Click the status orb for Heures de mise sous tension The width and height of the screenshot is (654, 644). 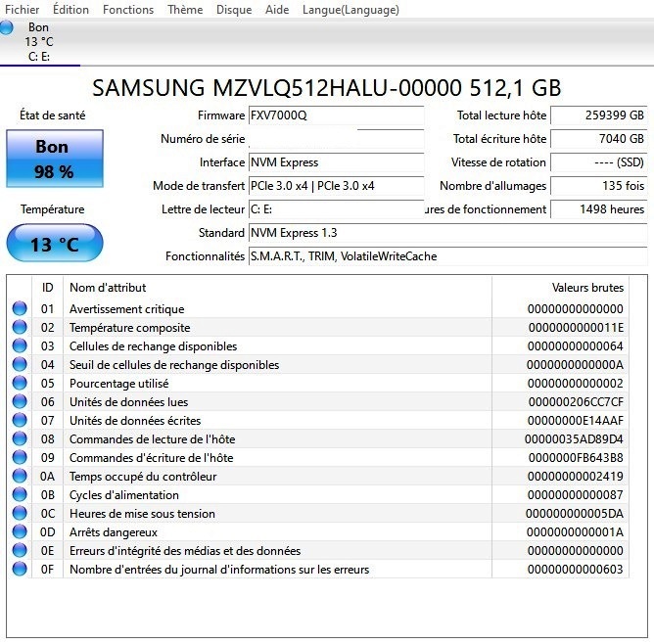(x=20, y=514)
